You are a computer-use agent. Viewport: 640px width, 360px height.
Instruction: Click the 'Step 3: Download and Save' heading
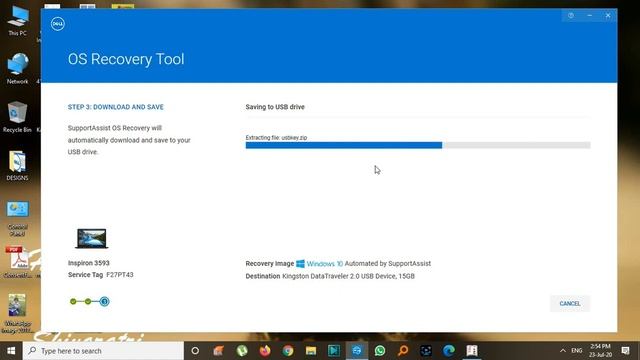116,107
